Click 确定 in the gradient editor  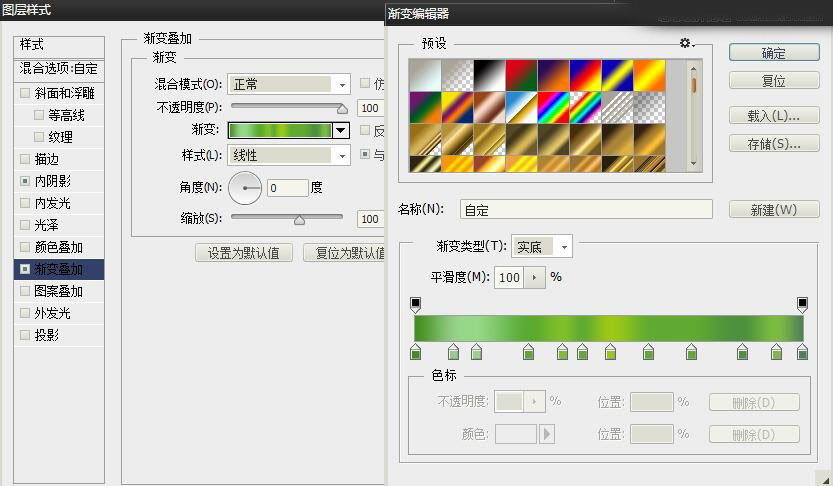coord(774,53)
